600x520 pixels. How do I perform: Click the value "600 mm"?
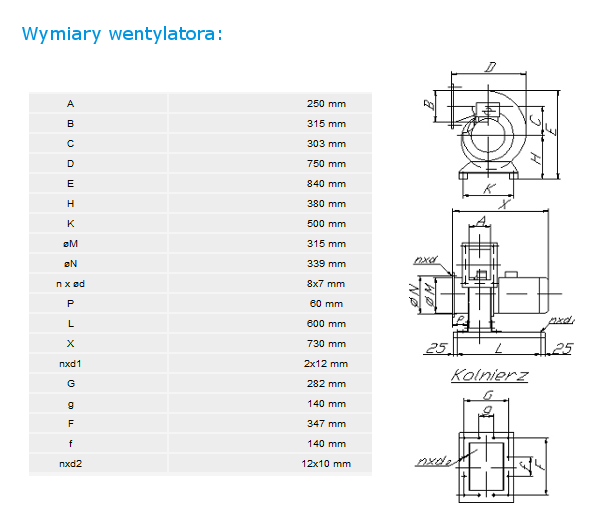(326, 324)
